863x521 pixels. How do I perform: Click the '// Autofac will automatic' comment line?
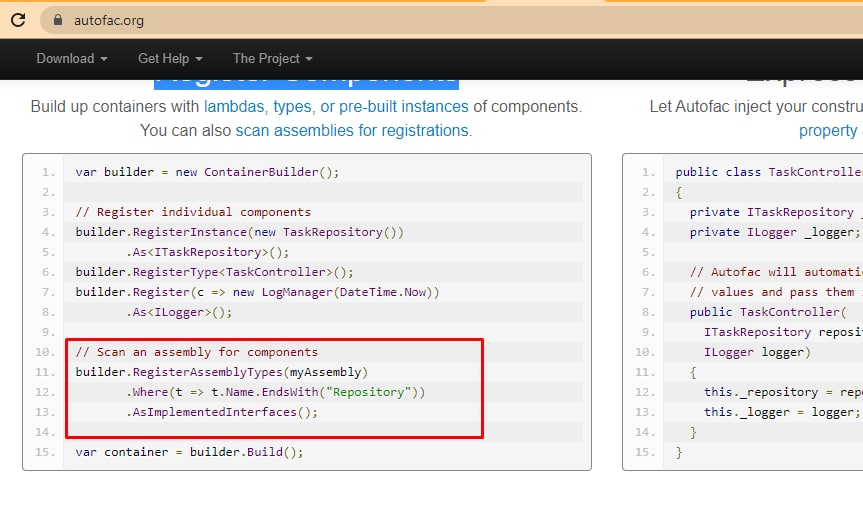pyautogui.click(x=776, y=272)
